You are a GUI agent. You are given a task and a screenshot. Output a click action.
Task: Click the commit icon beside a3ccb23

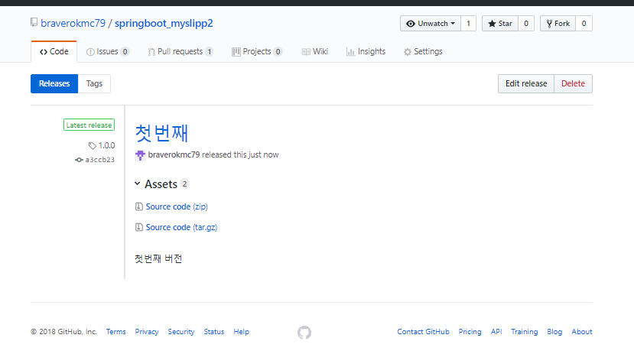pos(79,160)
